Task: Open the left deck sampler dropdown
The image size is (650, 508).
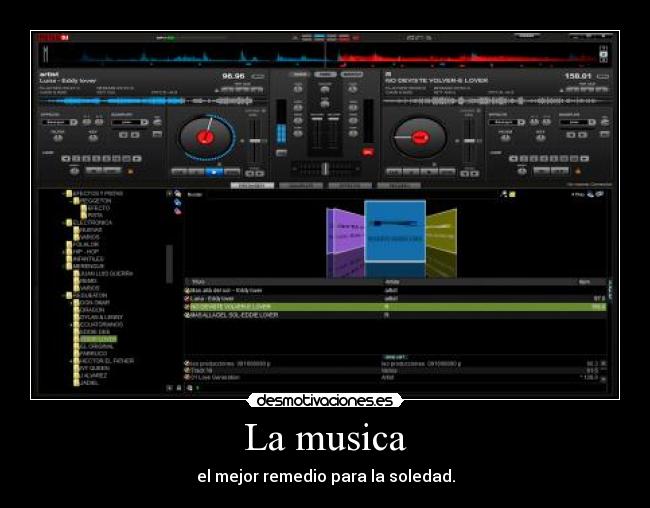Action: (144, 122)
